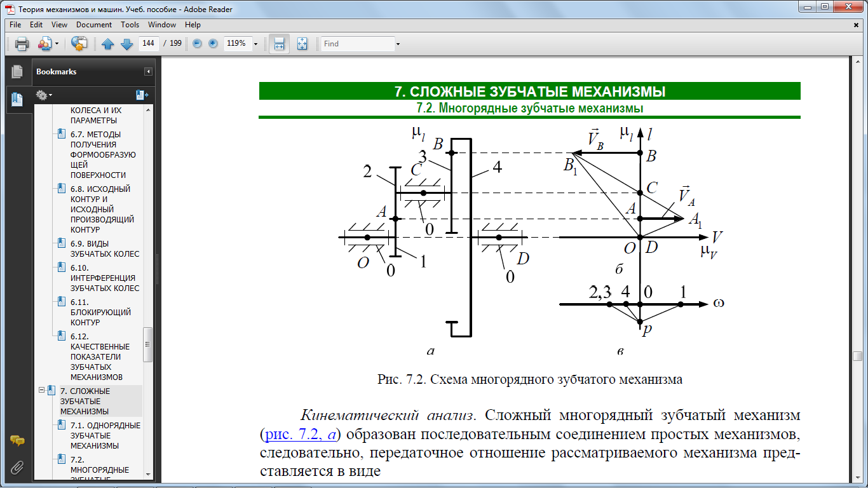Click the bookmarks panel scrollbar thumb
This screenshot has width=868, height=488.
click(x=148, y=344)
